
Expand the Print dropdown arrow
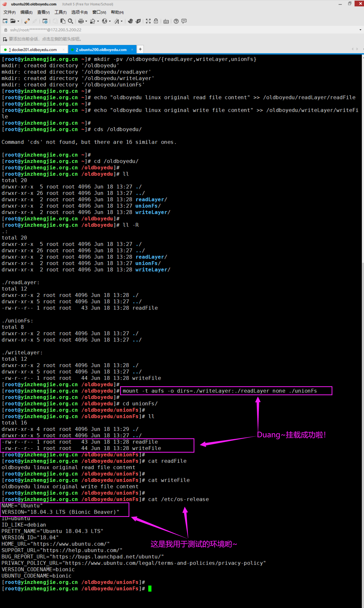point(86,21)
